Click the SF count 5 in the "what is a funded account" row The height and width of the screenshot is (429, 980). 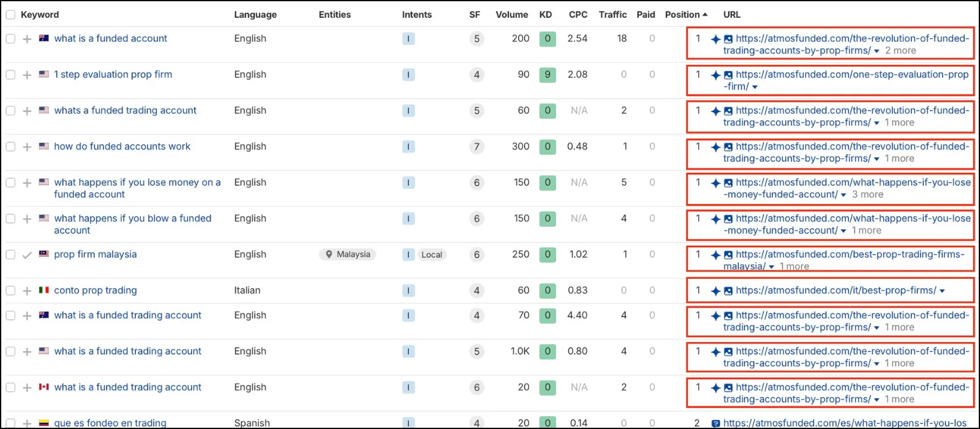(x=477, y=39)
